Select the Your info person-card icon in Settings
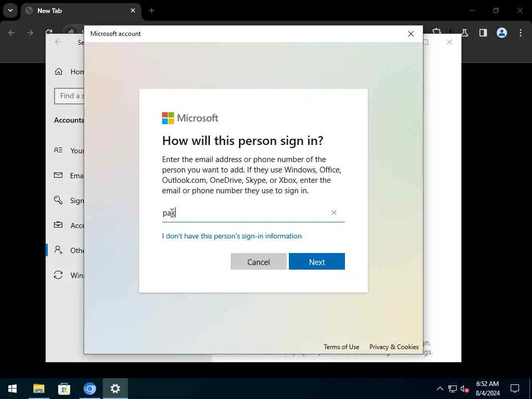This screenshot has width=532, height=399. coord(58,150)
